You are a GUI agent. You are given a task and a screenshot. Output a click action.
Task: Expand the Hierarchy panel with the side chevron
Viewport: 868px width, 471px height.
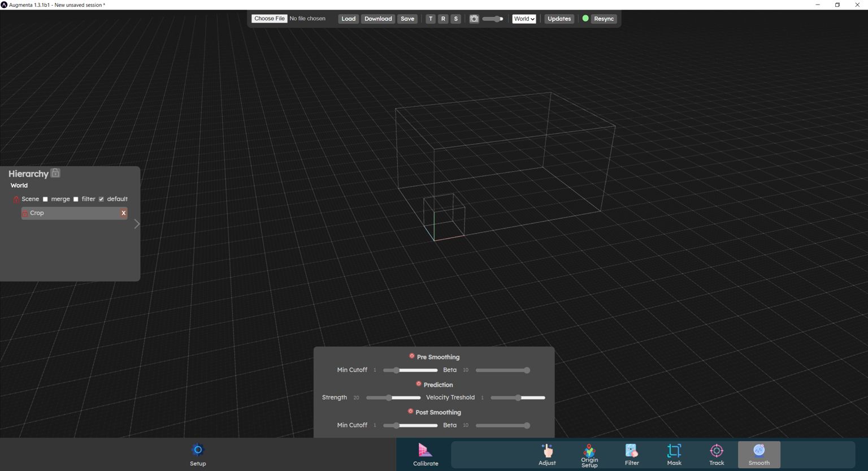[x=136, y=224]
